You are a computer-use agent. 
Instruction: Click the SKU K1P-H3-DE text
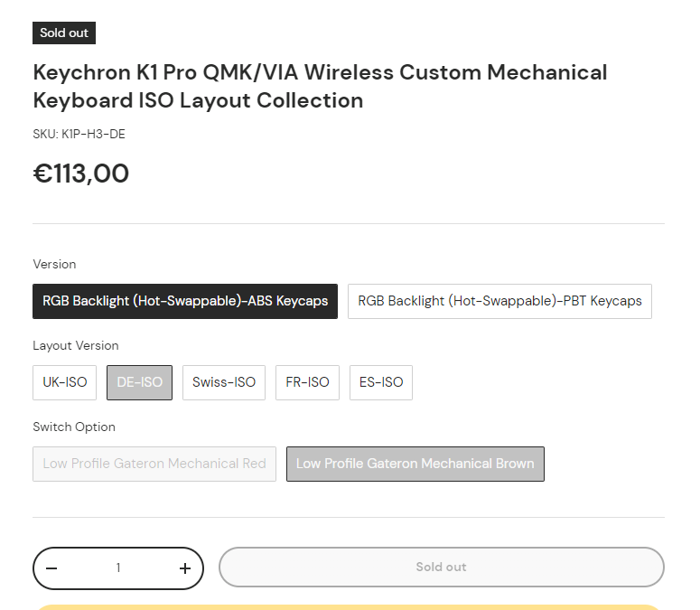[79, 134]
